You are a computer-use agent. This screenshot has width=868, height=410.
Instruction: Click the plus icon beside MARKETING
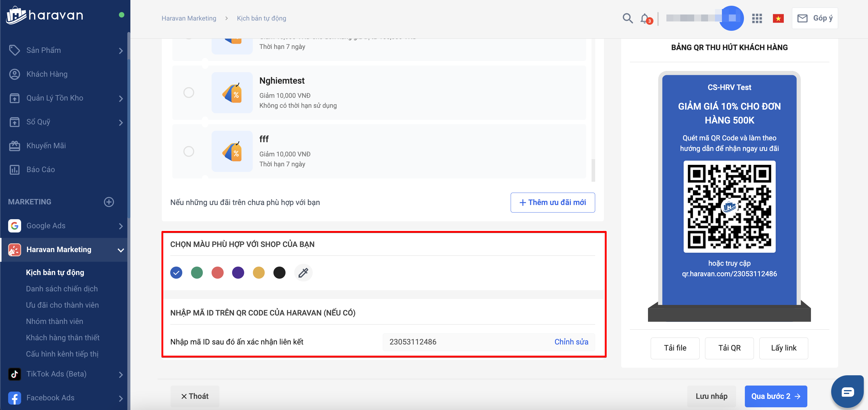[x=109, y=202]
